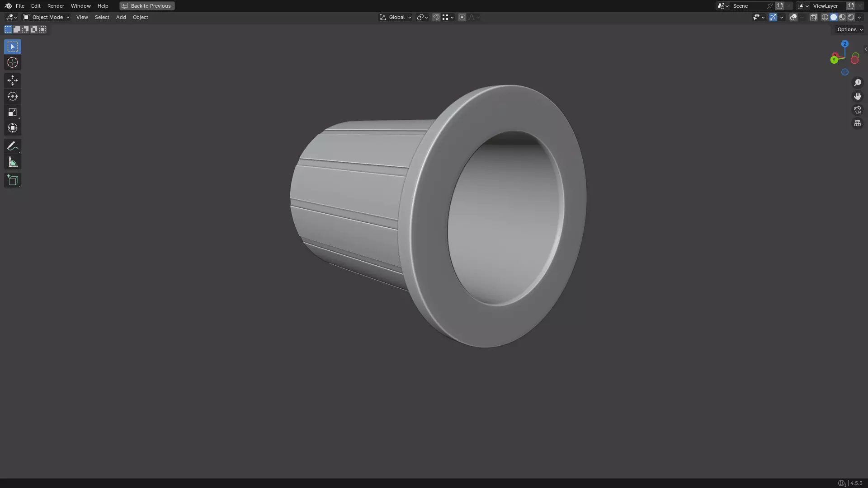Click the ViewLayer name field

click(x=827, y=6)
